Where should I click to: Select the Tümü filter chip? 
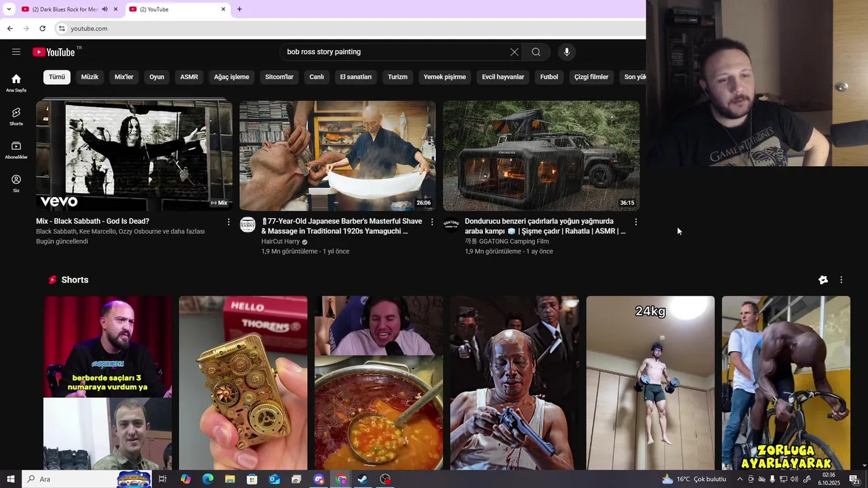57,77
